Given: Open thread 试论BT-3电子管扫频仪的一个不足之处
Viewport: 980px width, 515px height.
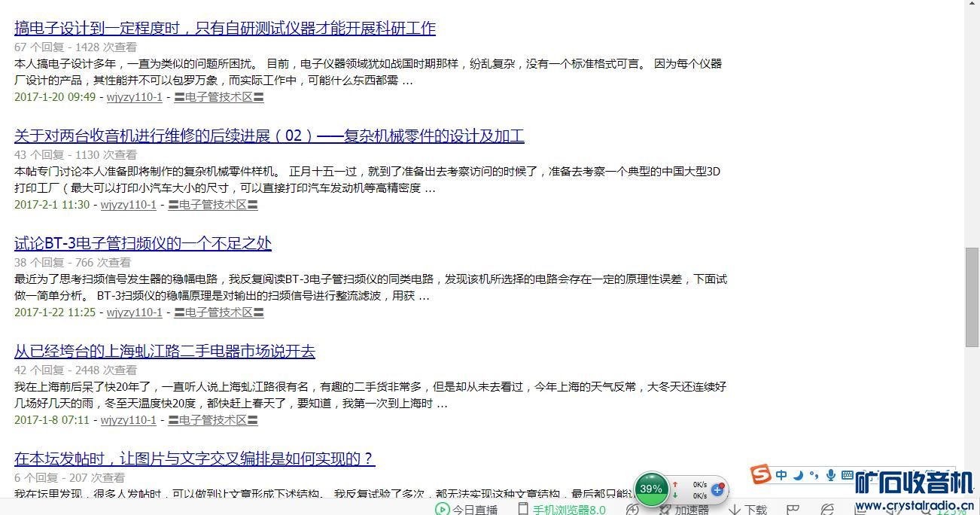Looking at the screenshot, I should 143,244.
